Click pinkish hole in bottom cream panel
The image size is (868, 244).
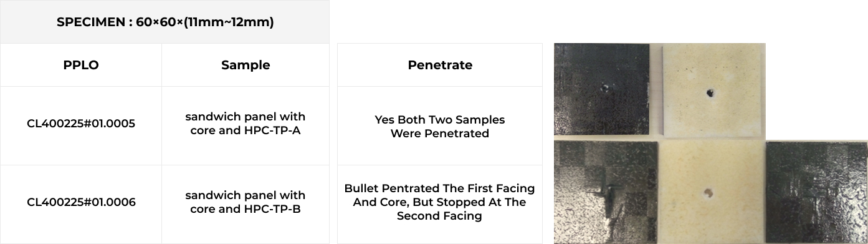pyautogui.click(x=707, y=193)
